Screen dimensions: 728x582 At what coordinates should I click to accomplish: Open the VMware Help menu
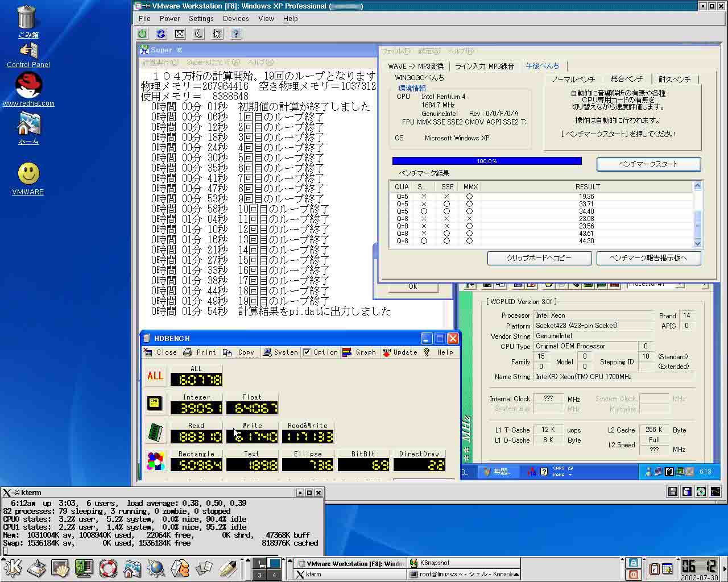(291, 19)
